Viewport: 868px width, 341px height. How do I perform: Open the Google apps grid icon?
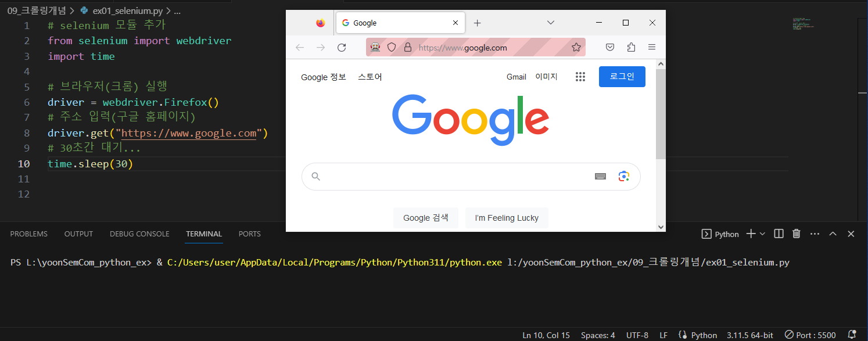pos(580,77)
